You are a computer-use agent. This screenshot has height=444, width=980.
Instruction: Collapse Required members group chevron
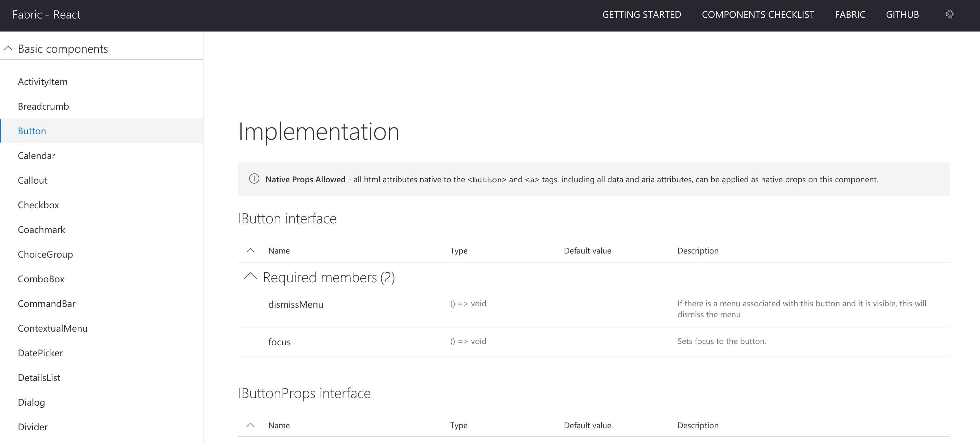click(250, 276)
